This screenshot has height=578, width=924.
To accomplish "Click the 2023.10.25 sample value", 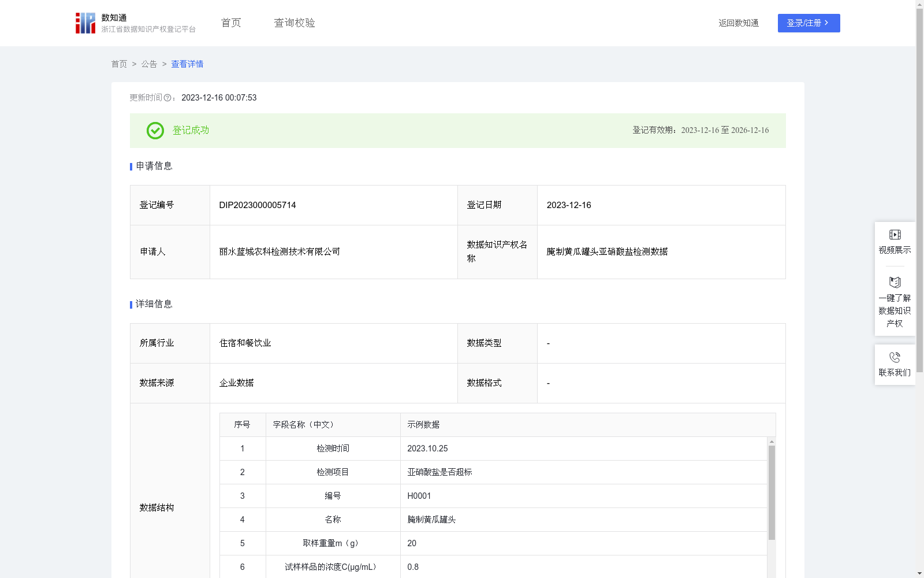I will click(427, 449).
